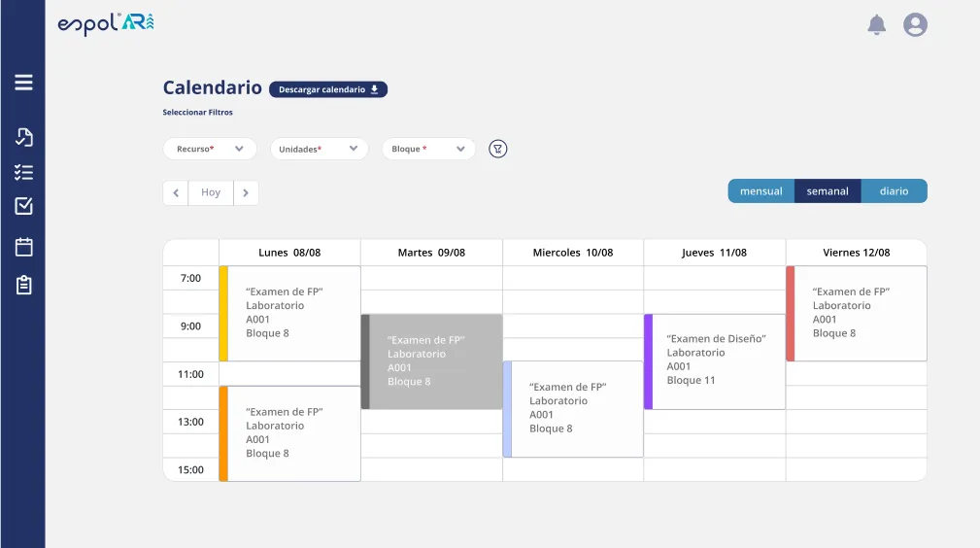Open Miercoles Examen de FP event
The image size is (980, 548).
(573, 409)
